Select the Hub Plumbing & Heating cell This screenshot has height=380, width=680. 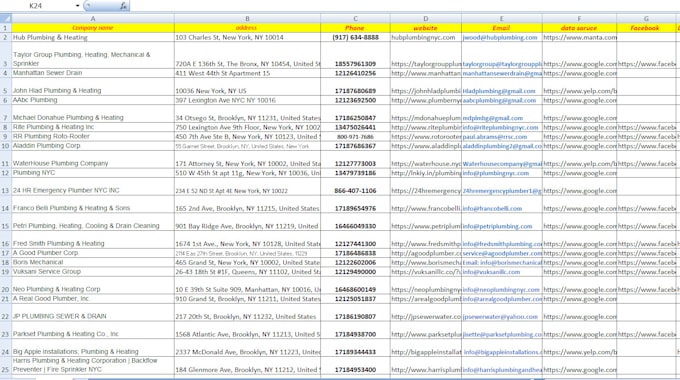(93, 37)
